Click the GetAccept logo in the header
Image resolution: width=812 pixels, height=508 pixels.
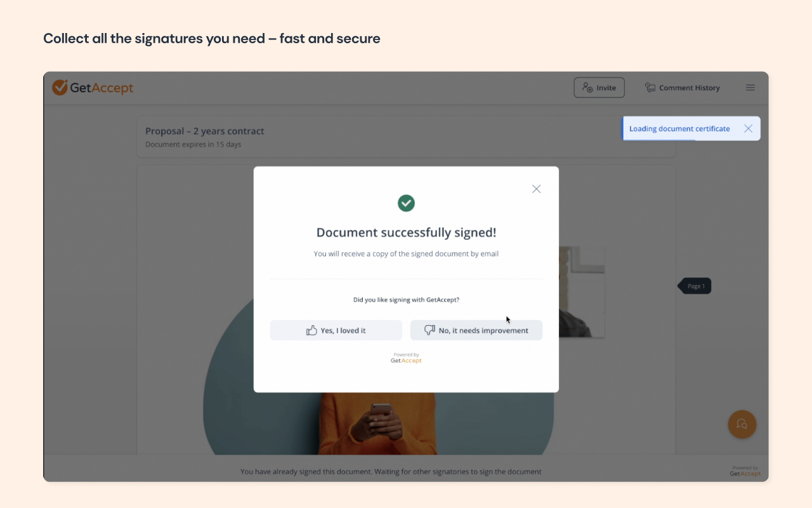tap(93, 88)
